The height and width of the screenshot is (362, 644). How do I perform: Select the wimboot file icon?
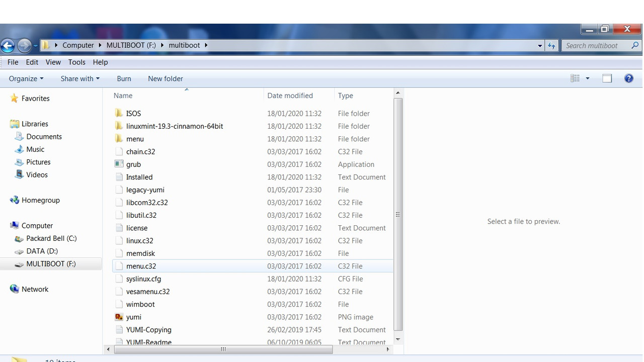tap(119, 304)
